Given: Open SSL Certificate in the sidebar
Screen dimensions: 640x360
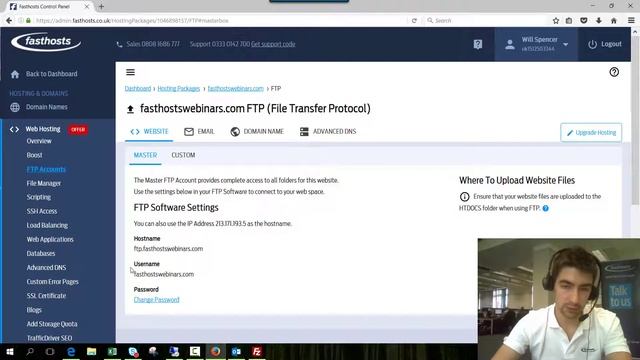Looking at the screenshot, I should pyautogui.click(x=46, y=296).
